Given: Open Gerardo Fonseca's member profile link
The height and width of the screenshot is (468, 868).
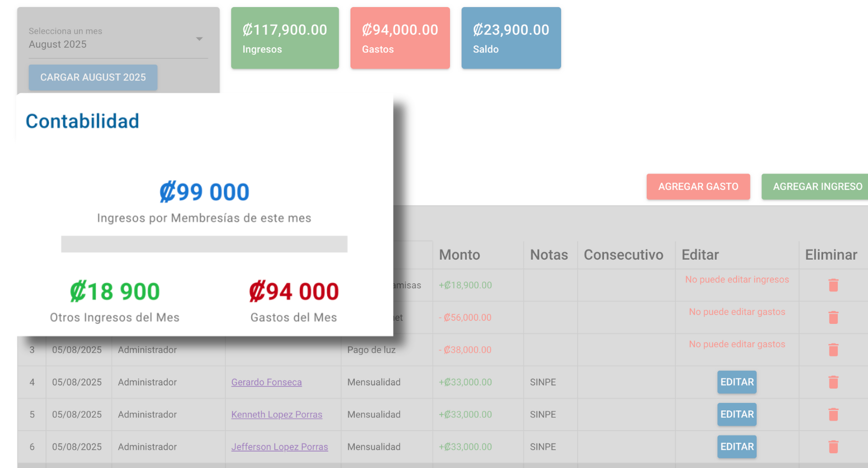Looking at the screenshot, I should [267, 382].
